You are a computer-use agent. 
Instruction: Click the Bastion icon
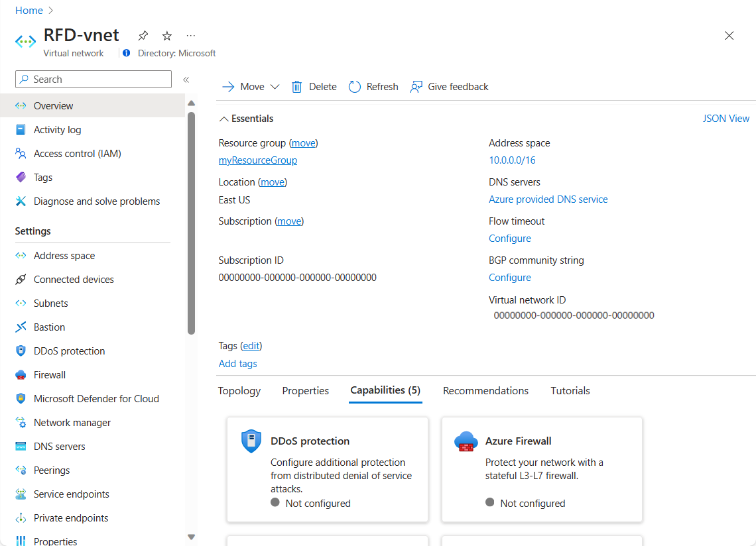pos(21,327)
